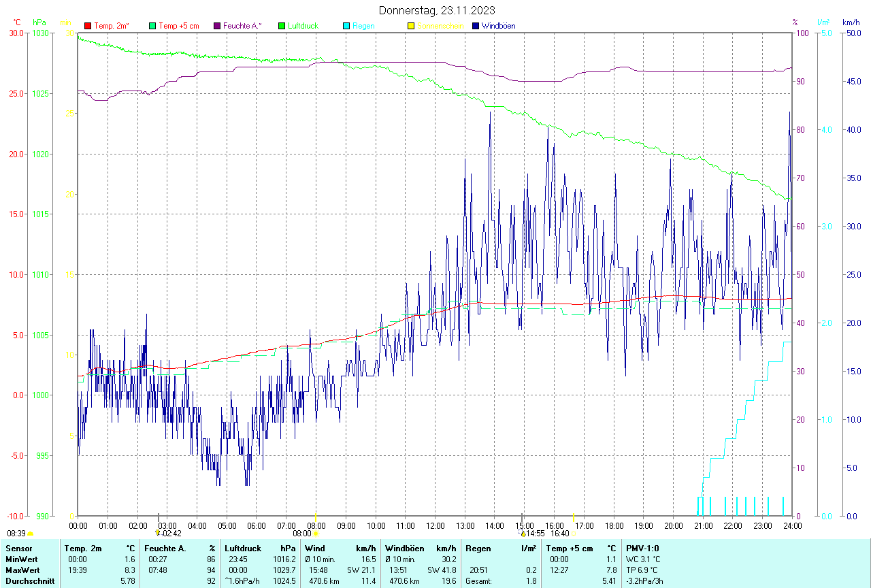Click the Sensor row header in table
Viewport: 871px width, 588px height.
point(19,549)
